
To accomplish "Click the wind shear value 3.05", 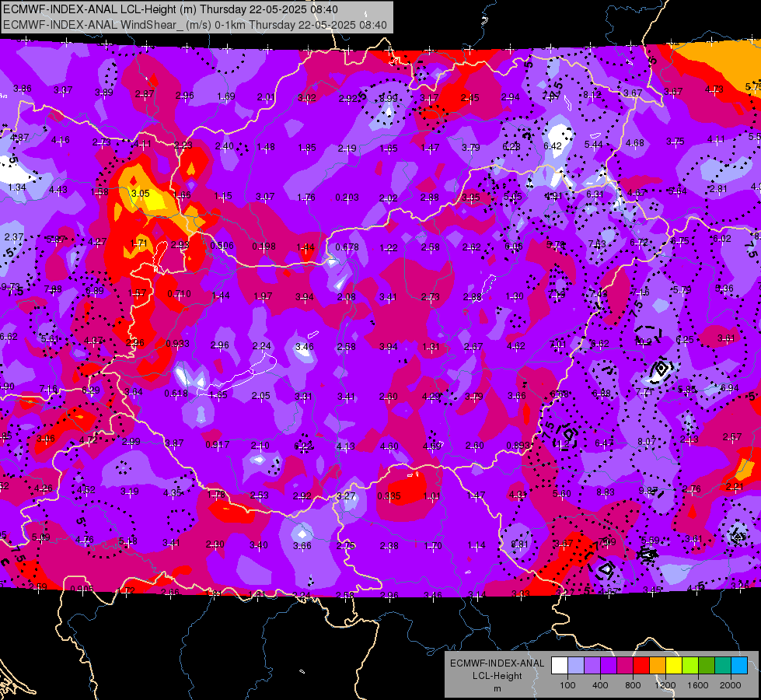I will tap(140, 194).
